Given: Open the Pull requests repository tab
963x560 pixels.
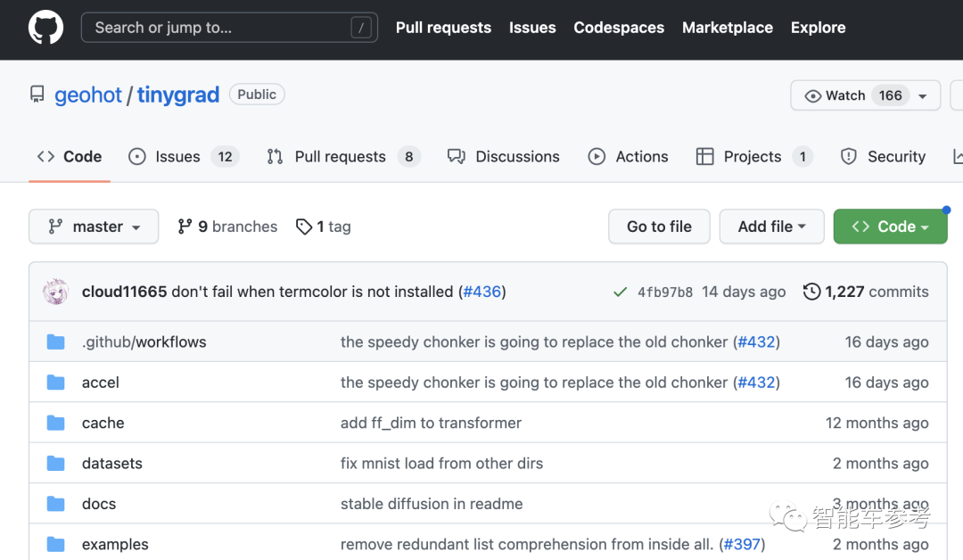Looking at the screenshot, I should (340, 157).
